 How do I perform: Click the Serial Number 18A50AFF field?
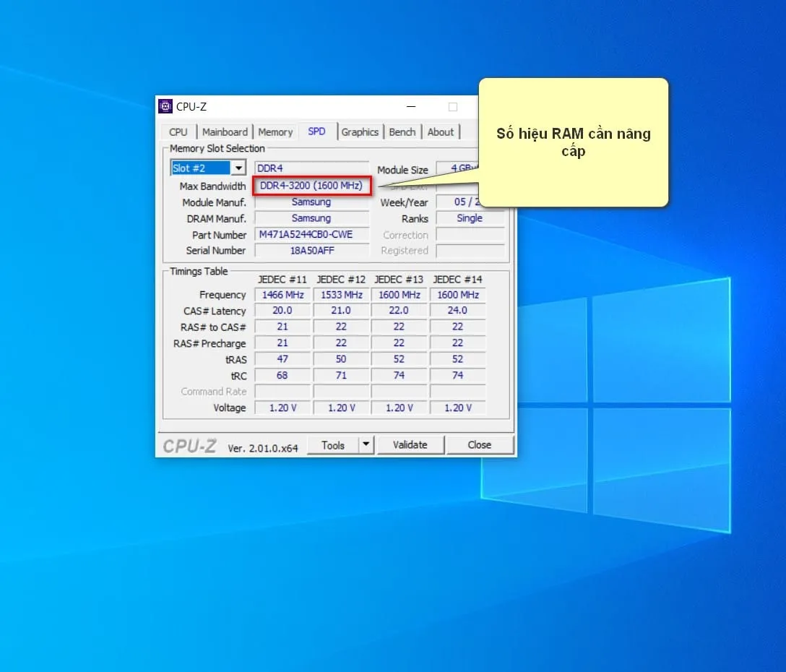tap(311, 251)
